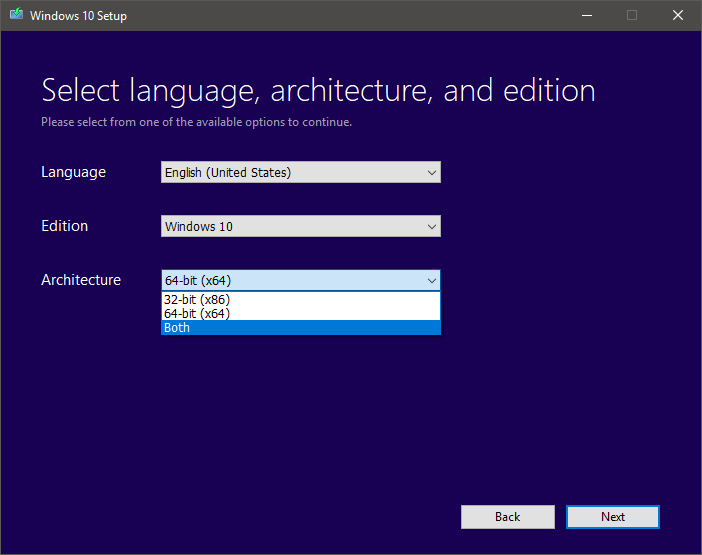Click the Architecture dropdown chevron arrow
The height and width of the screenshot is (555, 702).
tap(432, 281)
